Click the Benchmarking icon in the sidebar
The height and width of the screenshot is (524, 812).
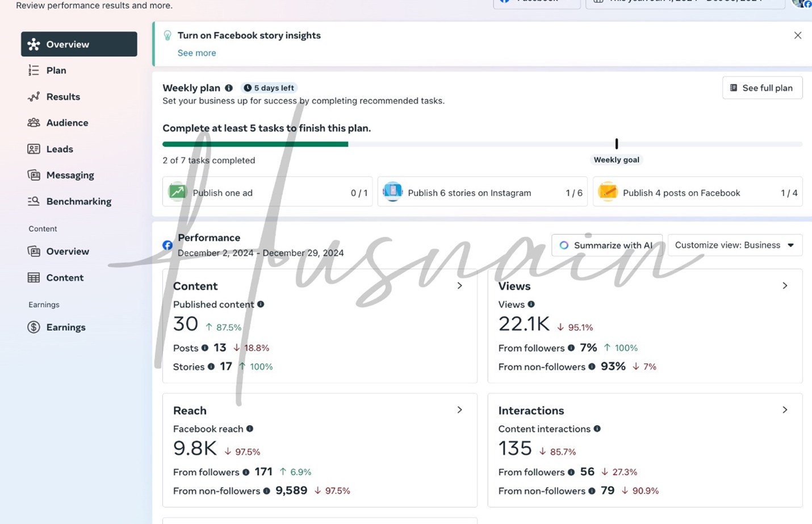point(34,201)
